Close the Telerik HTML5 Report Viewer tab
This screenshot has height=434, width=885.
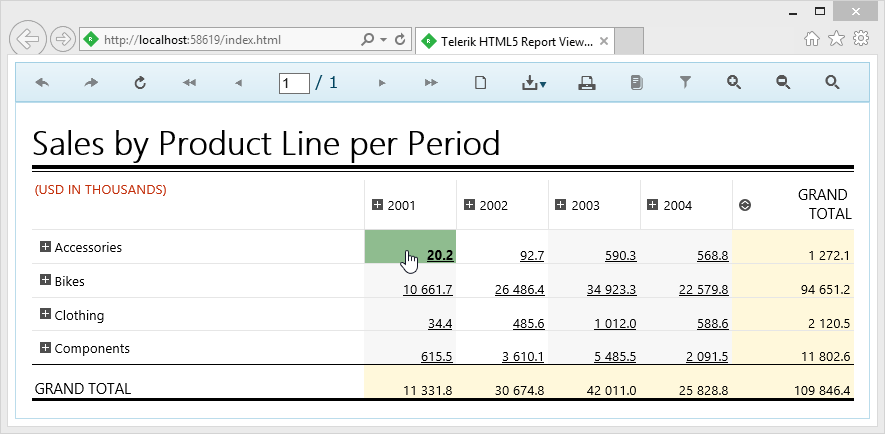(x=603, y=41)
